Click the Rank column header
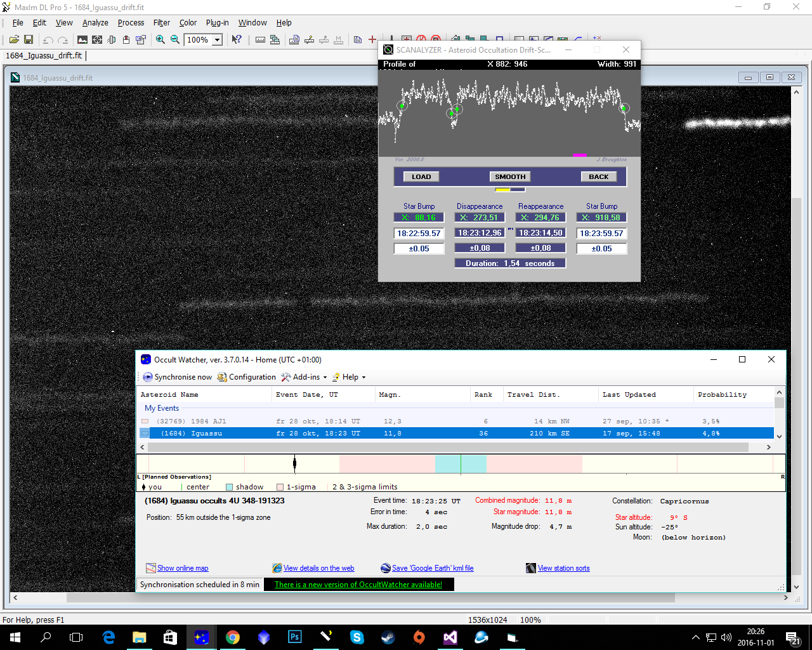The width and height of the screenshot is (812, 650). click(487, 394)
